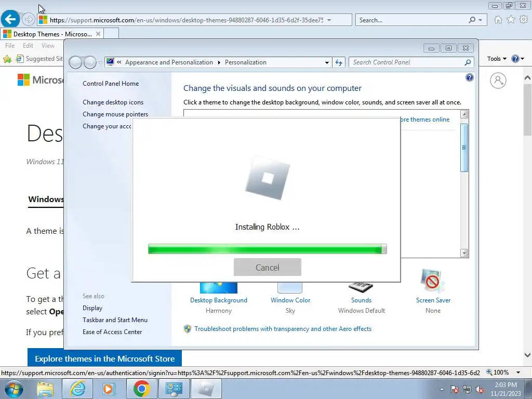Expand the IE search provider dropdown
Screen dimensions: 532x399
click(x=481, y=20)
